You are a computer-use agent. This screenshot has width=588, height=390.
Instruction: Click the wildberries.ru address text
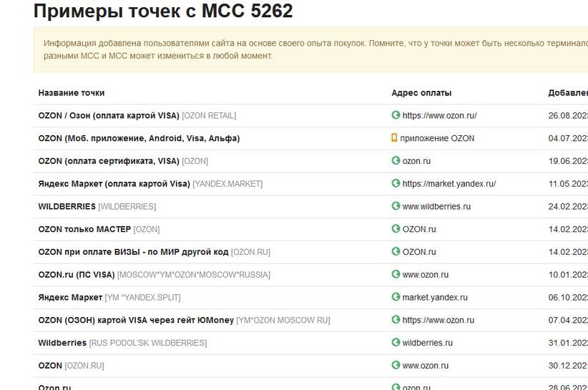(x=428, y=343)
